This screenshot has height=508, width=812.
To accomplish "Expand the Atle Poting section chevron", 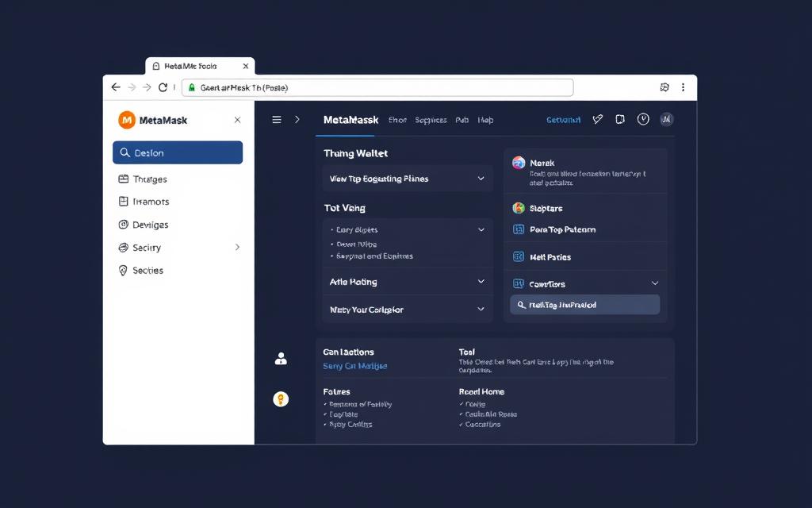I will [481, 282].
